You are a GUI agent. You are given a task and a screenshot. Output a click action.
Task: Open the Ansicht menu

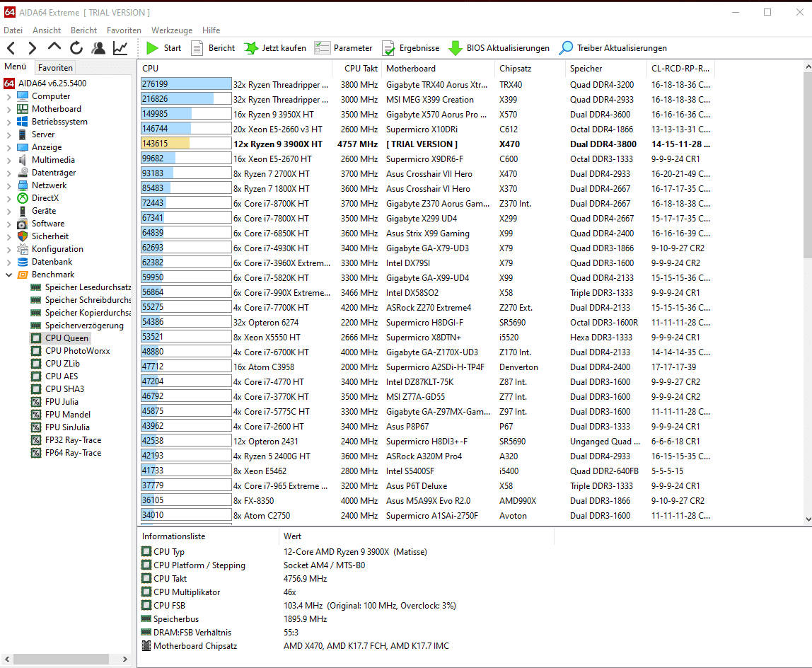pos(47,30)
